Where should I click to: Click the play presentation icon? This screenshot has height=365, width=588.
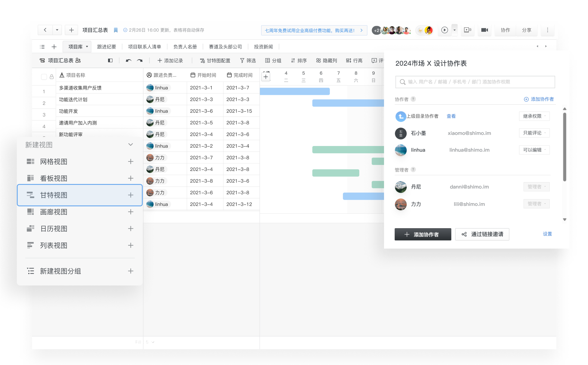[444, 30]
